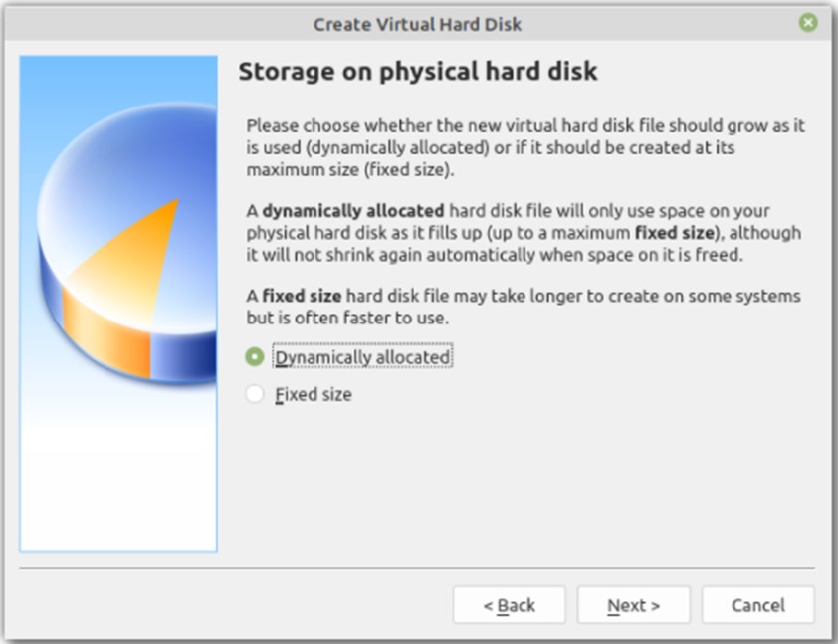The height and width of the screenshot is (644, 838).
Task: Click the 'Create Virtual Hard Disk' title bar
Action: pos(417,24)
